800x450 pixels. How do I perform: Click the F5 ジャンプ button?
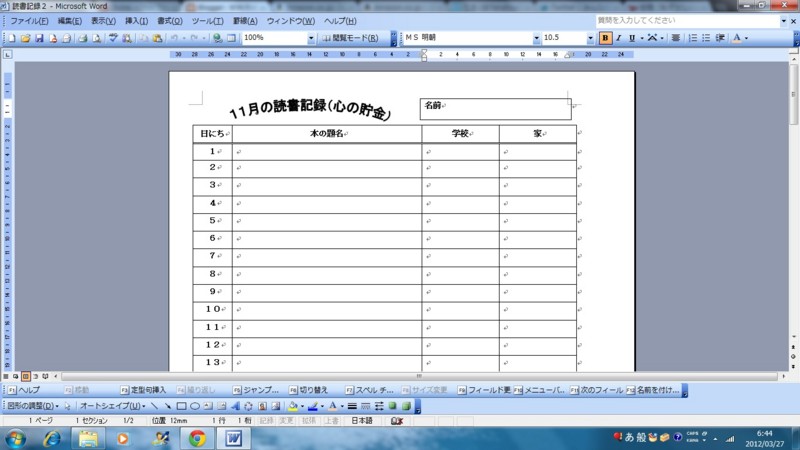coord(256,390)
